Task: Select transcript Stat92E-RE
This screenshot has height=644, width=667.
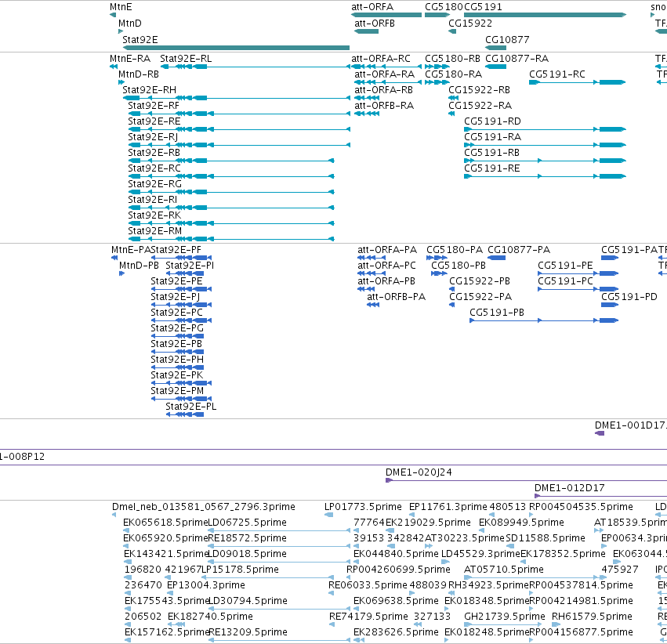Action: point(238,129)
